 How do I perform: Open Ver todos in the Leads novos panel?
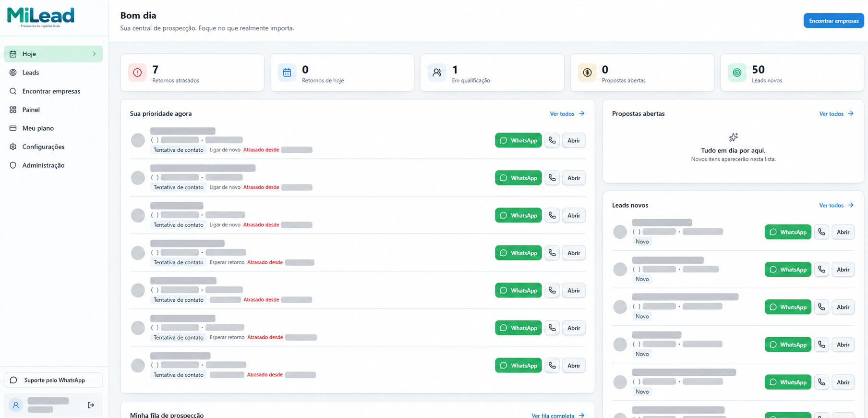836,205
